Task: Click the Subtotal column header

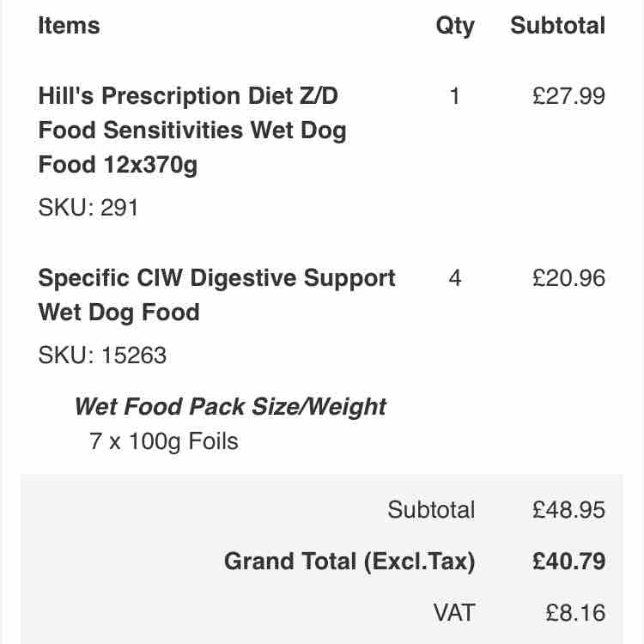Action: [558, 26]
